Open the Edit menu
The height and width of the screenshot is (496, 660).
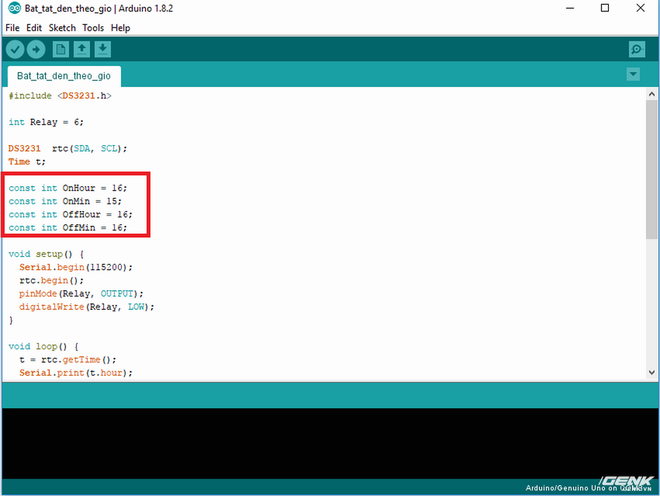tap(34, 28)
